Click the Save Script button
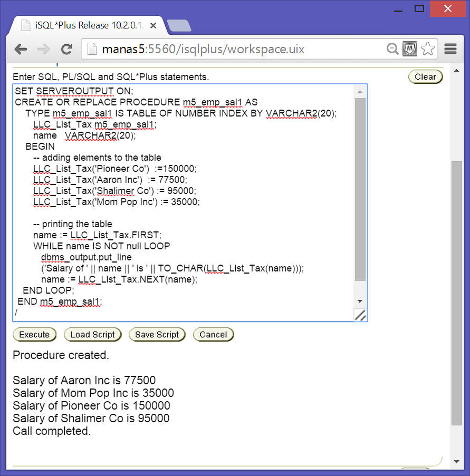Image resolution: width=470 pixels, height=476 pixels. tap(157, 335)
